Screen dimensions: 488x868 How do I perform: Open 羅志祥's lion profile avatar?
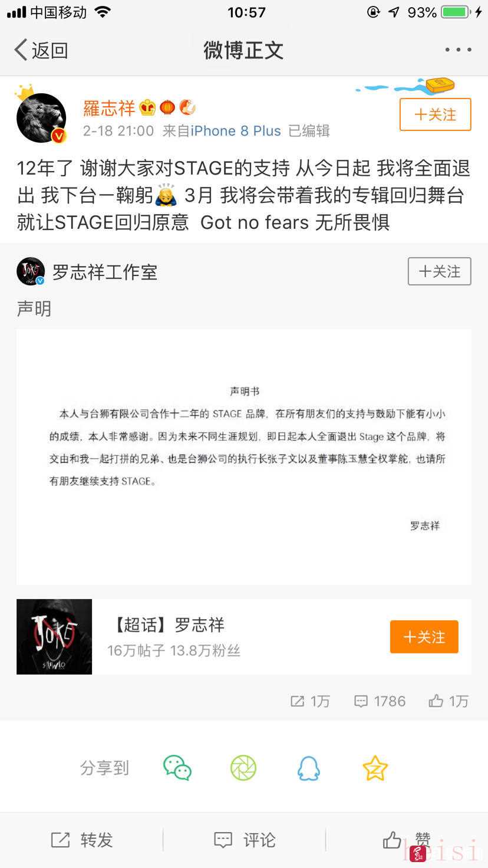click(x=41, y=118)
